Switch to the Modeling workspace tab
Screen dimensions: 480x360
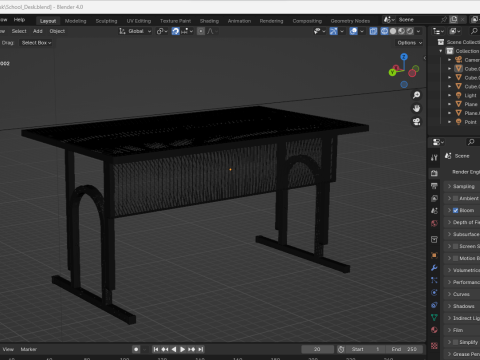pos(75,21)
